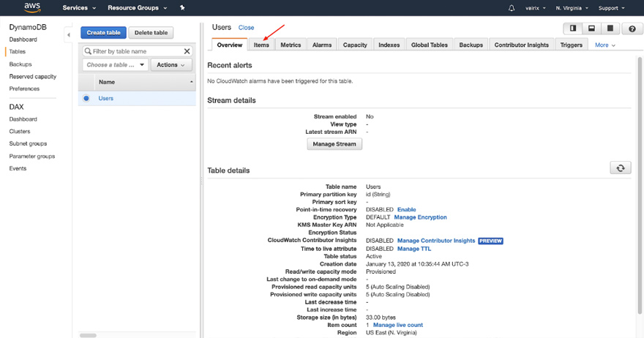Click the detail panel vertical scrollbar
Screen dimensions: 644x338
tap(640, 185)
